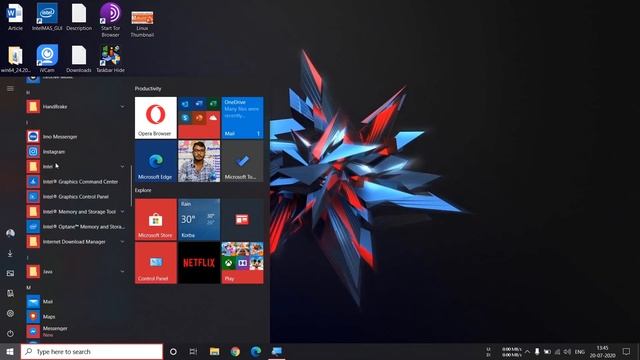Select the IntelMAS_GUI desktop shortcut
Image resolution: width=640 pixels, height=360 pixels.
(47, 17)
